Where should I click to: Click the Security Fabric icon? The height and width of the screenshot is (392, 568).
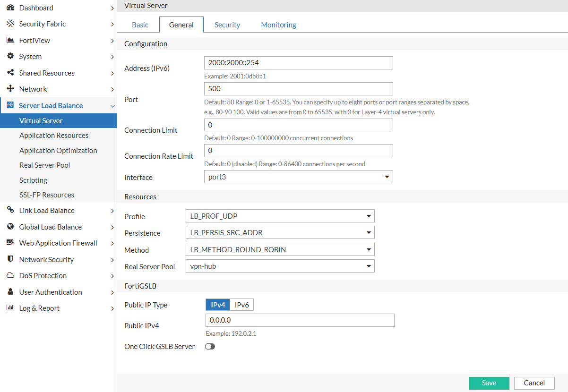coord(10,24)
